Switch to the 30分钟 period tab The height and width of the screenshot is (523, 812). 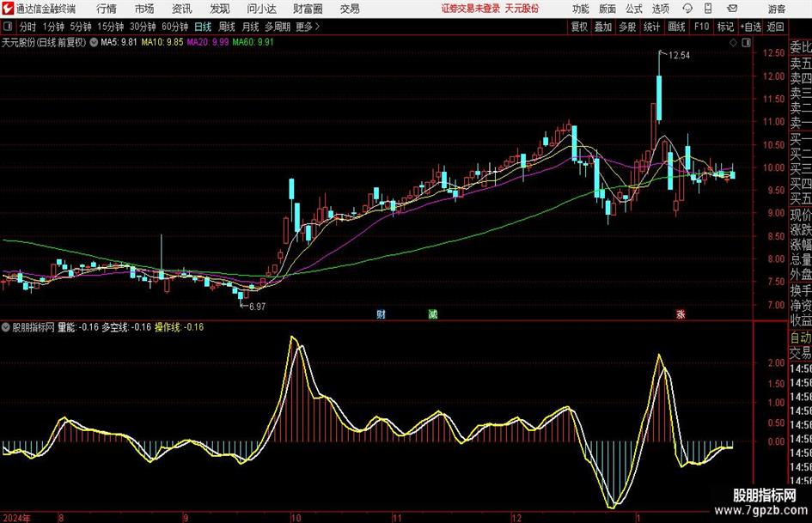click(143, 27)
